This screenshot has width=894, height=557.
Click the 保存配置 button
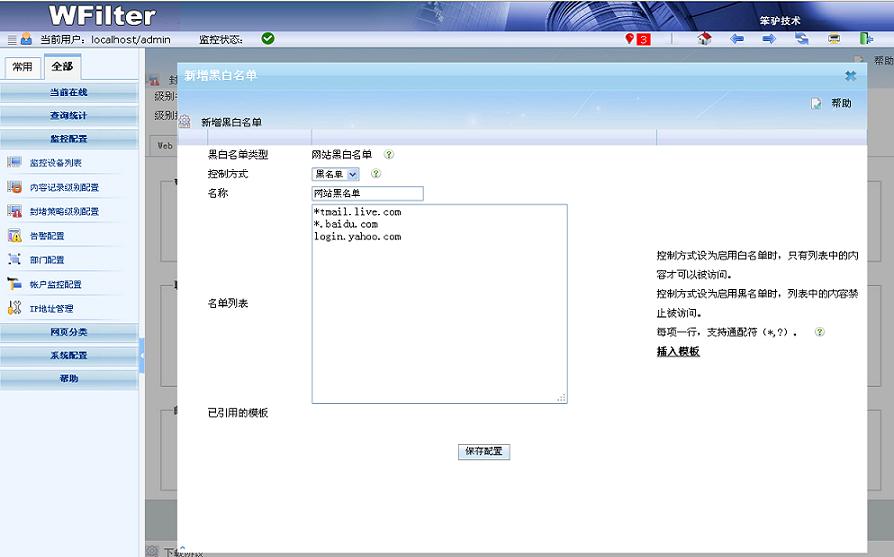click(484, 452)
